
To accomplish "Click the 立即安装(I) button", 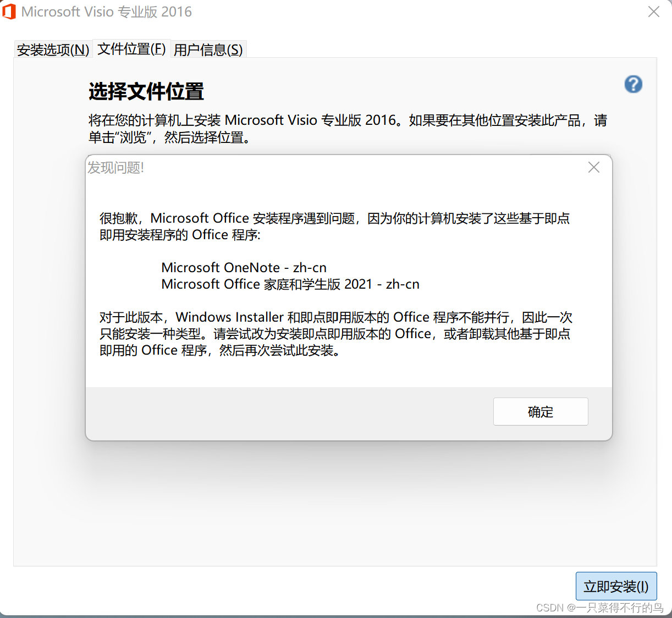I will tap(616, 586).
